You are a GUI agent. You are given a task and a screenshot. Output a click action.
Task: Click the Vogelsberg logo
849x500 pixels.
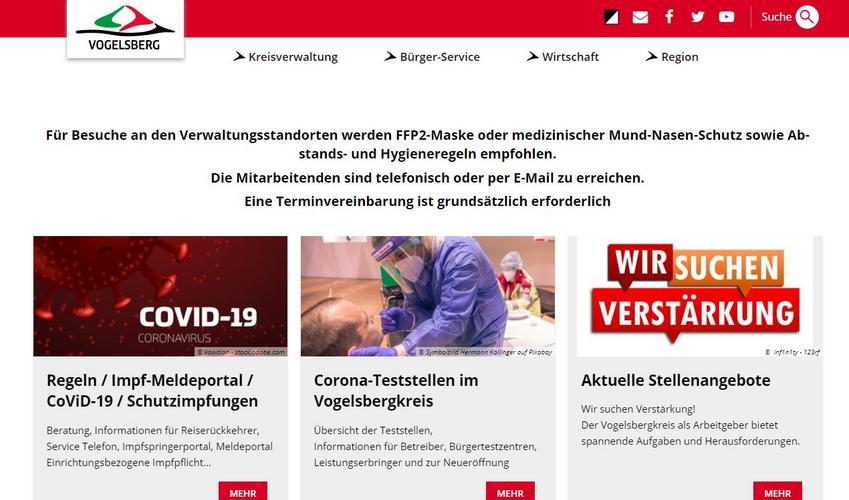point(125,29)
